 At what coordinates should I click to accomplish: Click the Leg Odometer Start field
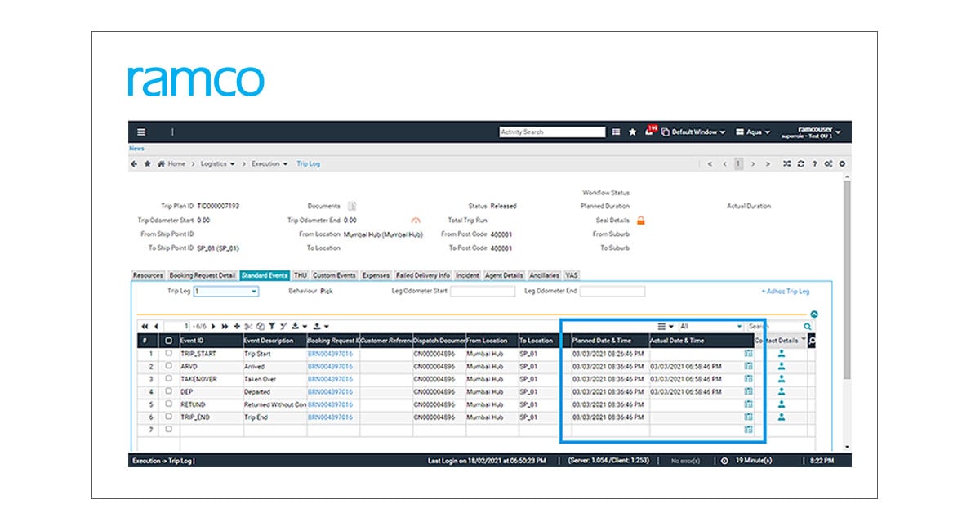[483, 291]
